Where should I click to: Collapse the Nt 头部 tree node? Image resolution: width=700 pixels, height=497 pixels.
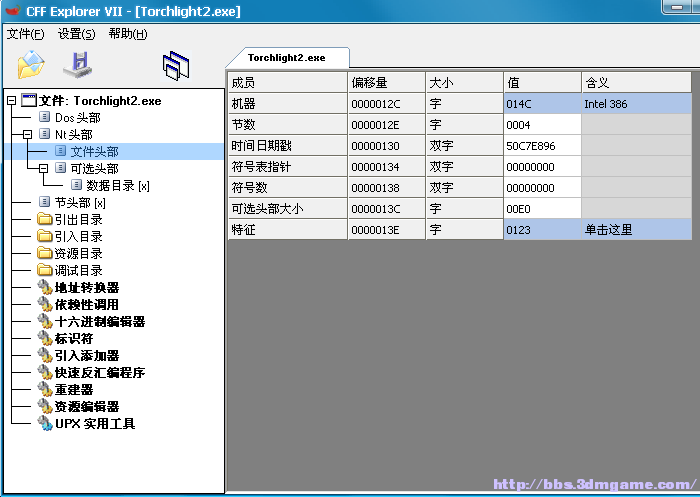[28, 134]
